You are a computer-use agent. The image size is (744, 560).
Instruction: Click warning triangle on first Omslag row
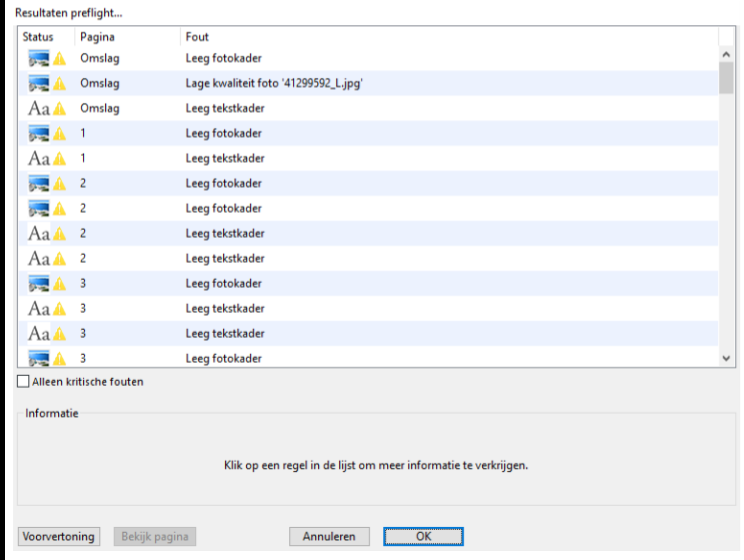tap(60, 59)
